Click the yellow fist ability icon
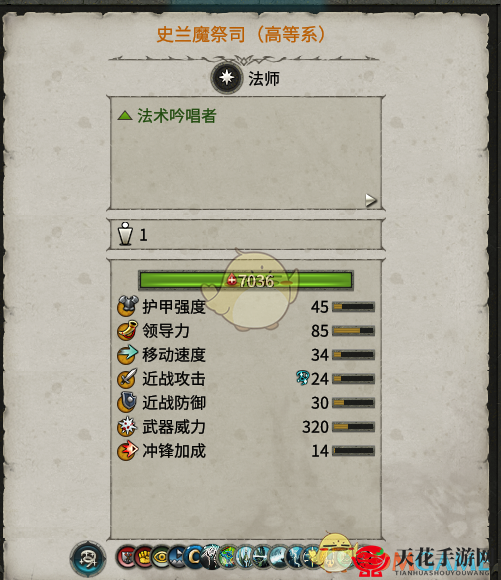Viewport: 501px width, 580px height. [144, 557]
